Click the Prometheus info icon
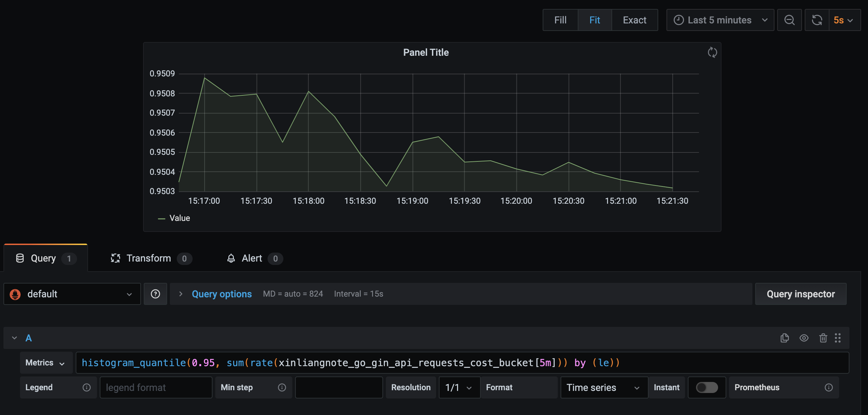 point(829,387)
